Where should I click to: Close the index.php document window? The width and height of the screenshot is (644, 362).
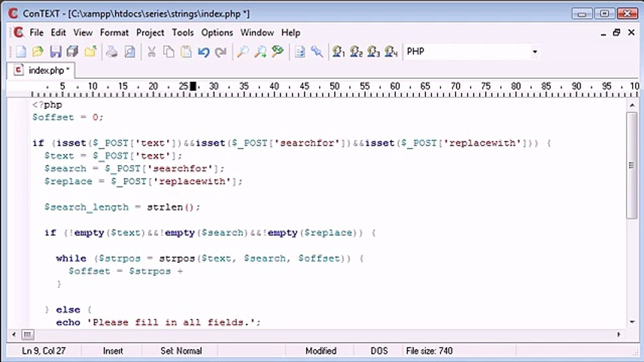tap(631, 33)
